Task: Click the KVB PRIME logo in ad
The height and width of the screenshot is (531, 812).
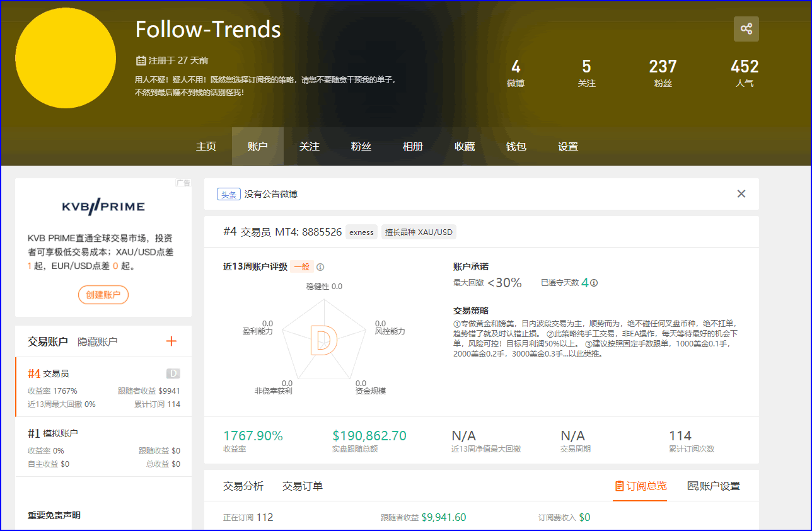Action: pos(103,206)
